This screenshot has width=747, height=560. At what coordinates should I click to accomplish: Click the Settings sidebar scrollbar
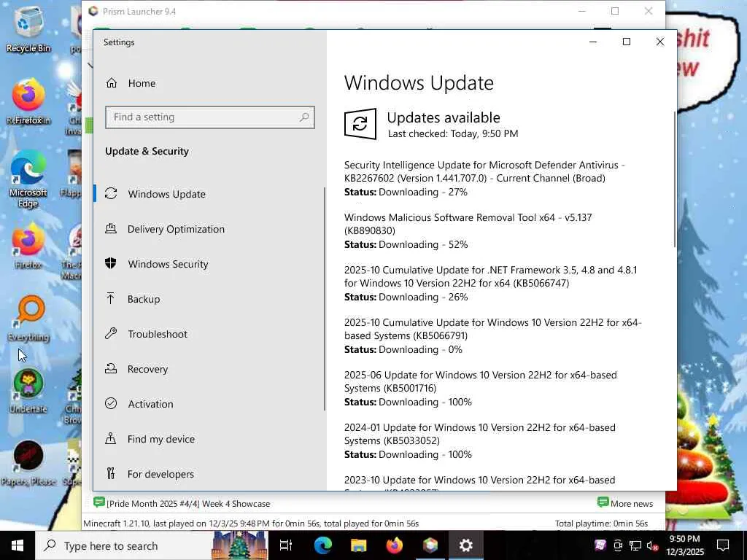325,299
